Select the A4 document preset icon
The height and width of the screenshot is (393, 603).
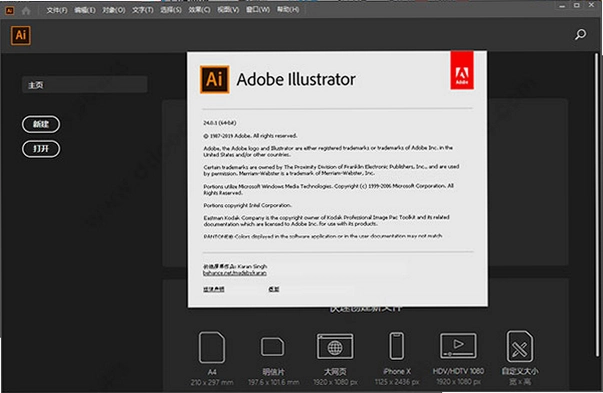212,347
